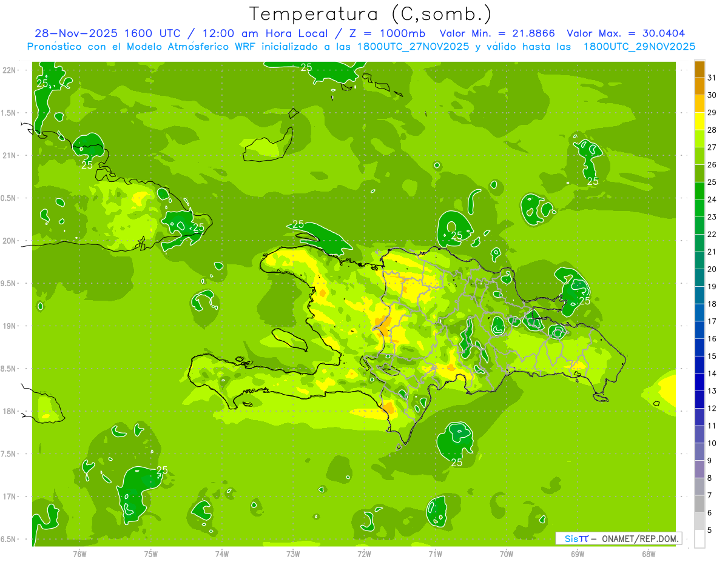Click the color scale label '12'
728x562 pixels.
(712, 408)
